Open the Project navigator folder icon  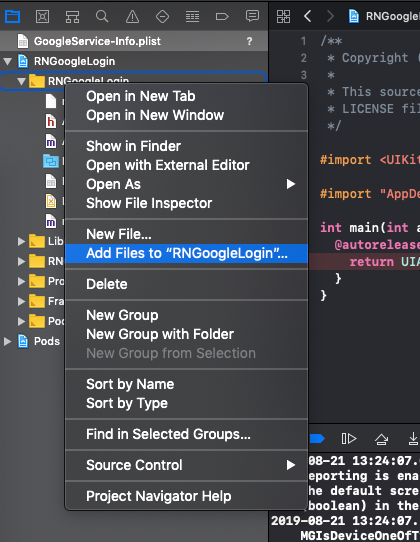(13, 16)
